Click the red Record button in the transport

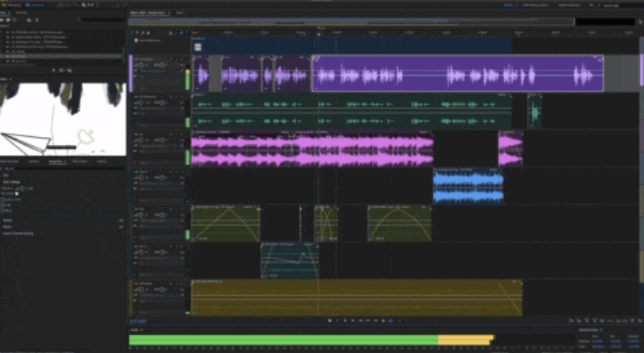383,321
